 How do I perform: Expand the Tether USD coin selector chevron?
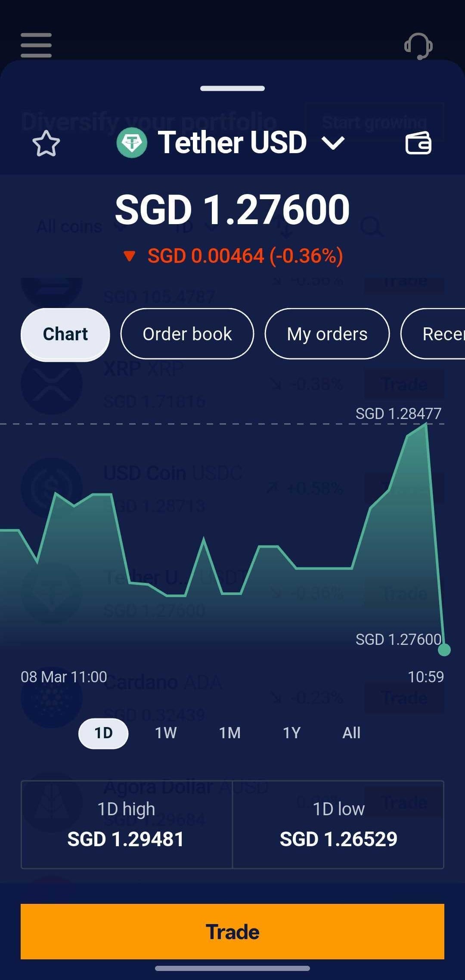click(x=334, y=143)
